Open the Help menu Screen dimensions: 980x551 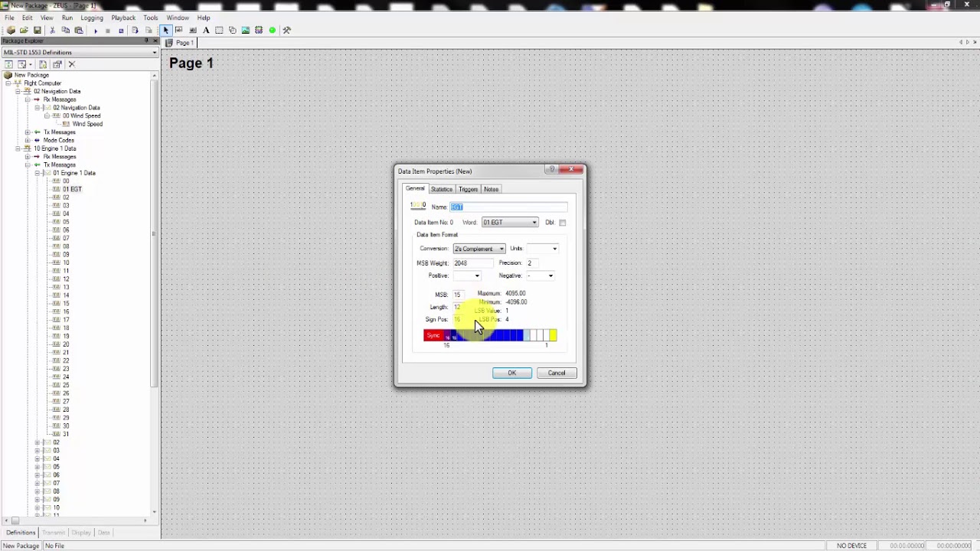point(204,18)
